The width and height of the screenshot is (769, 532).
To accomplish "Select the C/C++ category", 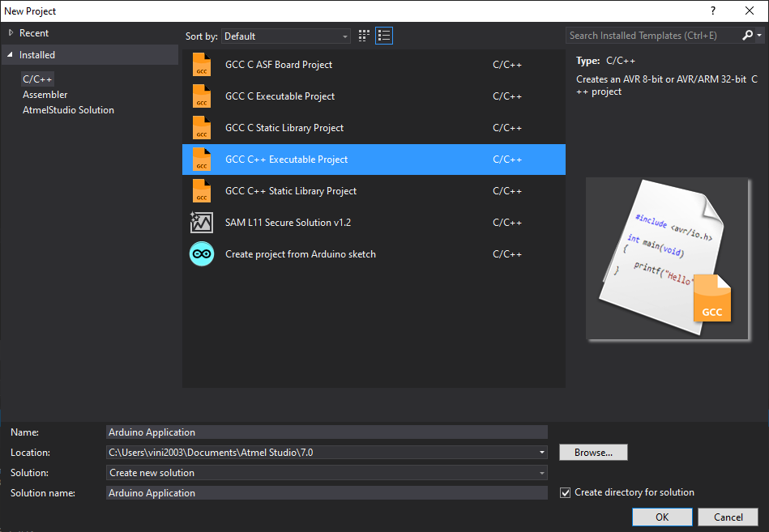I will pos(37,79).
